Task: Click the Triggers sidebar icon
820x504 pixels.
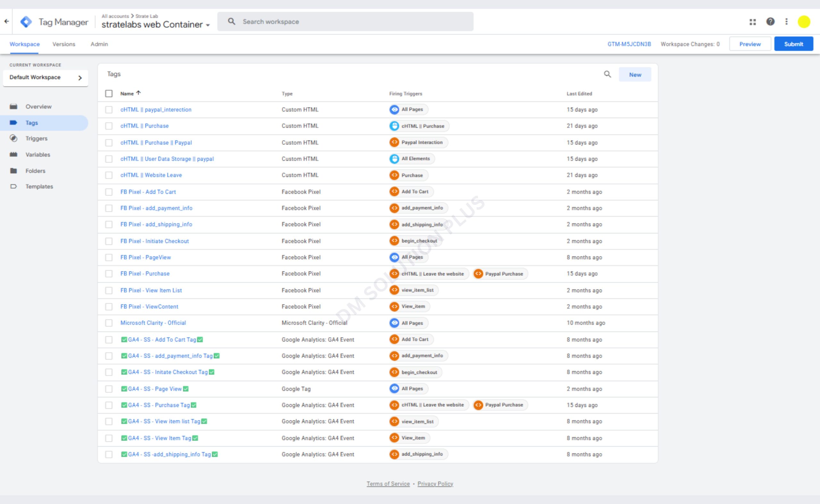Action: (13, 138)
